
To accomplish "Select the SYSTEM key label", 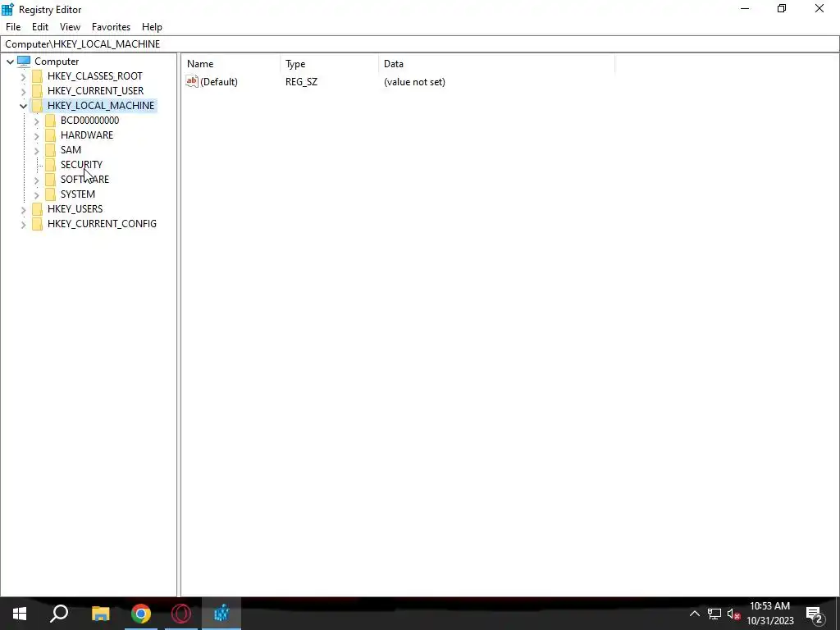I will coord(78,194).
